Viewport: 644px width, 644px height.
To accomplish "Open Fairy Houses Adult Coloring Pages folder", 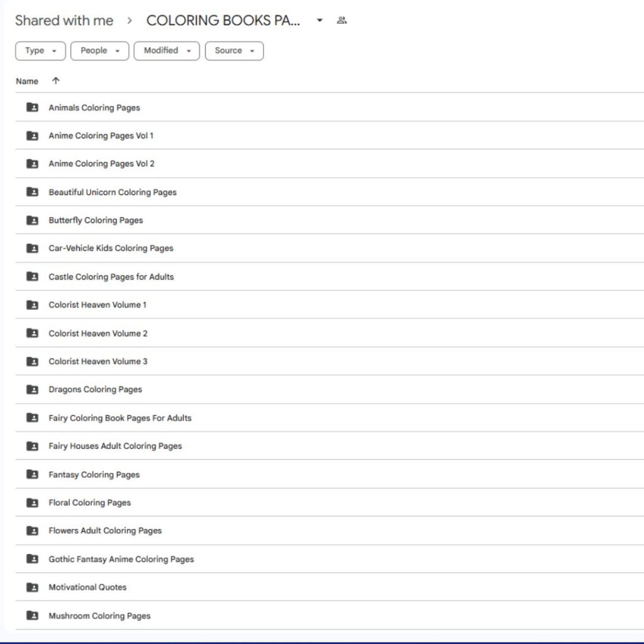I will click(x=115, y=446).
